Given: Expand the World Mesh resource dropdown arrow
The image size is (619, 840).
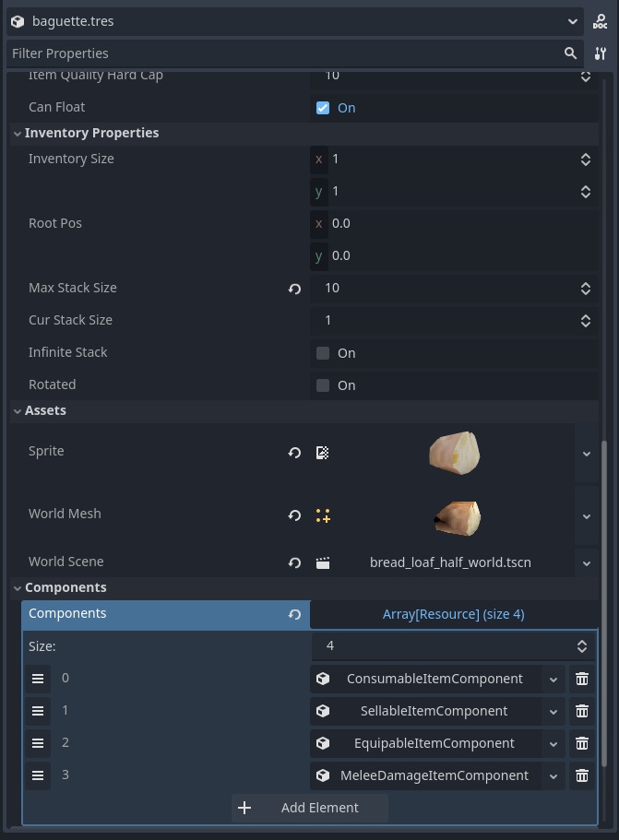Looking at the screenshot, I should pos(587,516).
